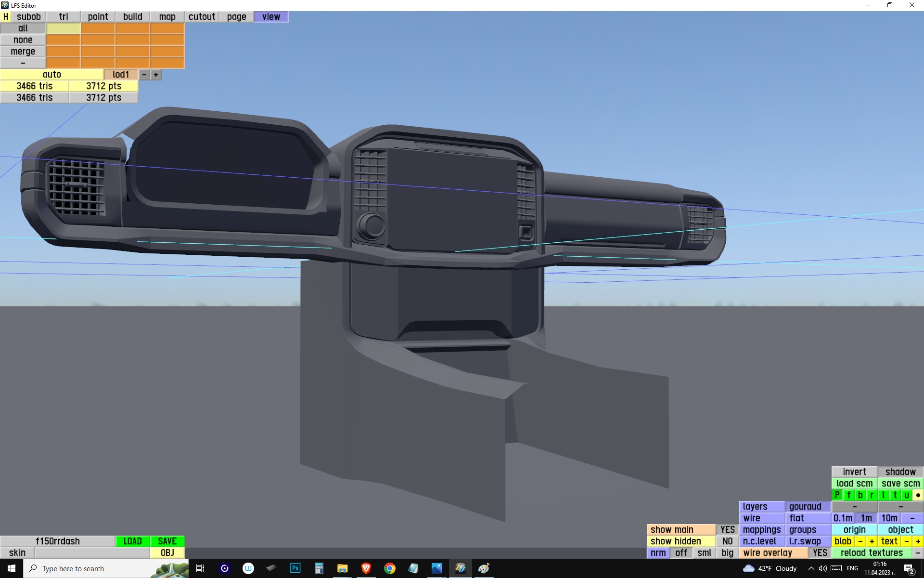Decrease text size with minus button
The height and width of the screenshot is (578, 924).
click(907, 541)
